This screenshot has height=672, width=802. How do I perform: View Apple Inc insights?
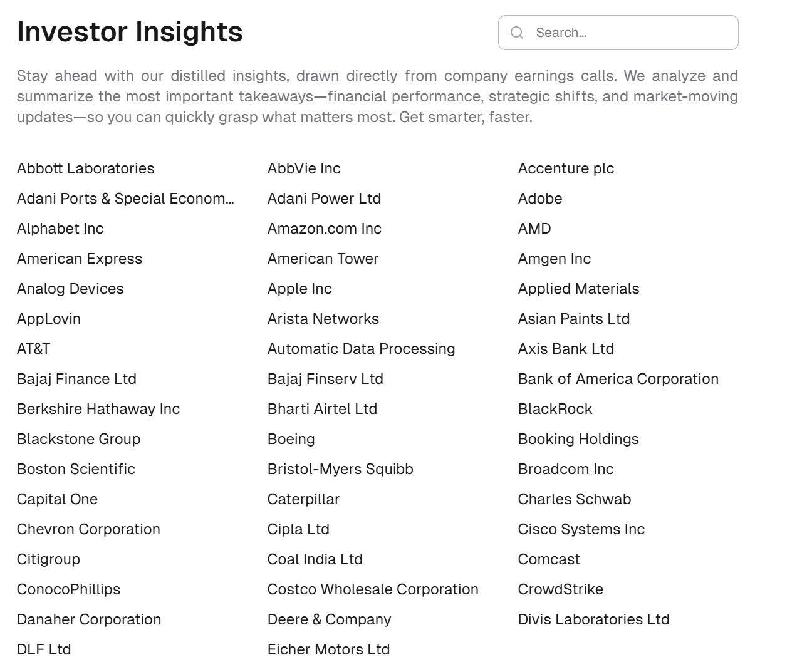pyautogui.click(x=299, y=289)
